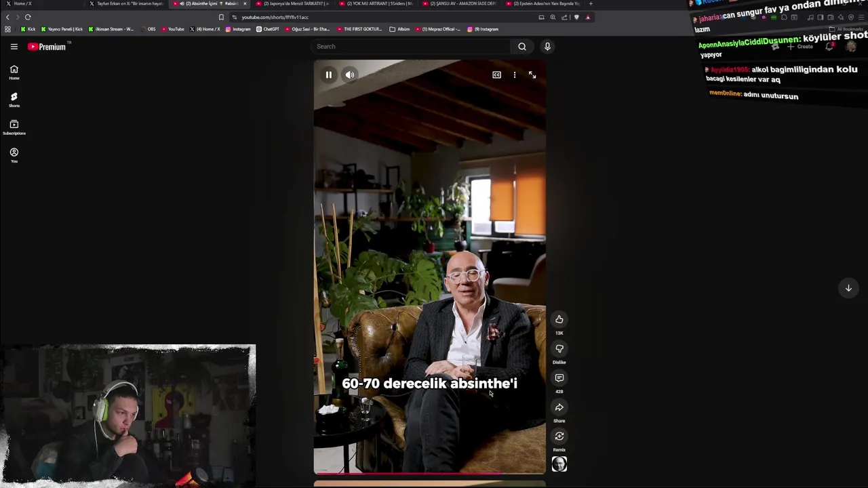Click the streamer webcam overlay
Image resolution: width=868 pixels, height=488 pixels.
click(x=127, y=415)
